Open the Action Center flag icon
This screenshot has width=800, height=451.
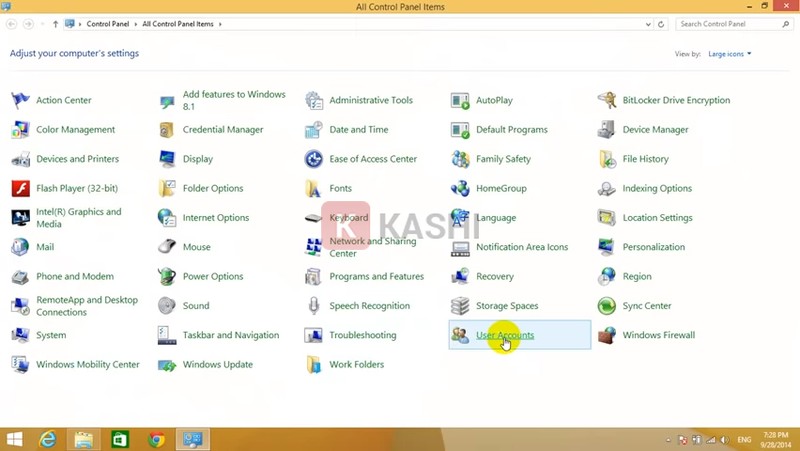pyautogui.click(x=20, y=100)
